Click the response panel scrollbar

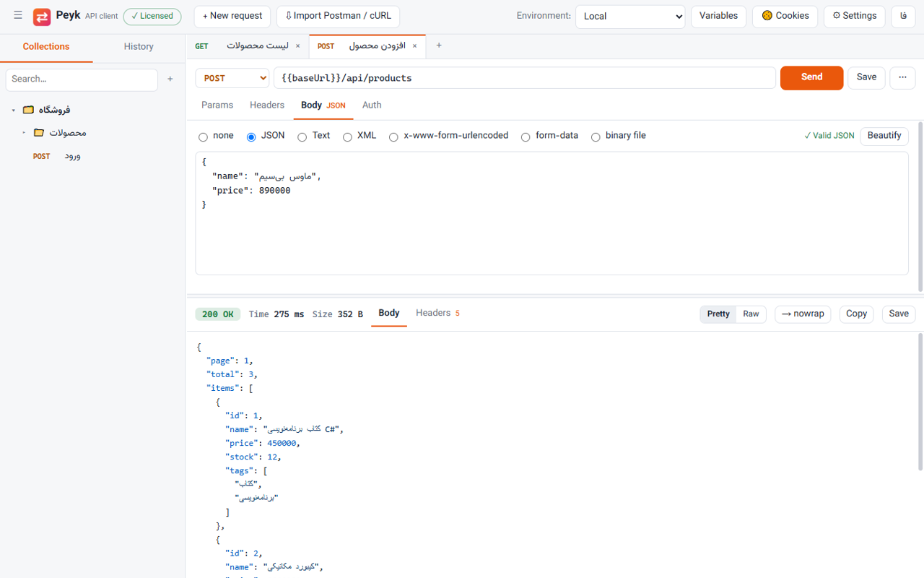pos(920,402)
